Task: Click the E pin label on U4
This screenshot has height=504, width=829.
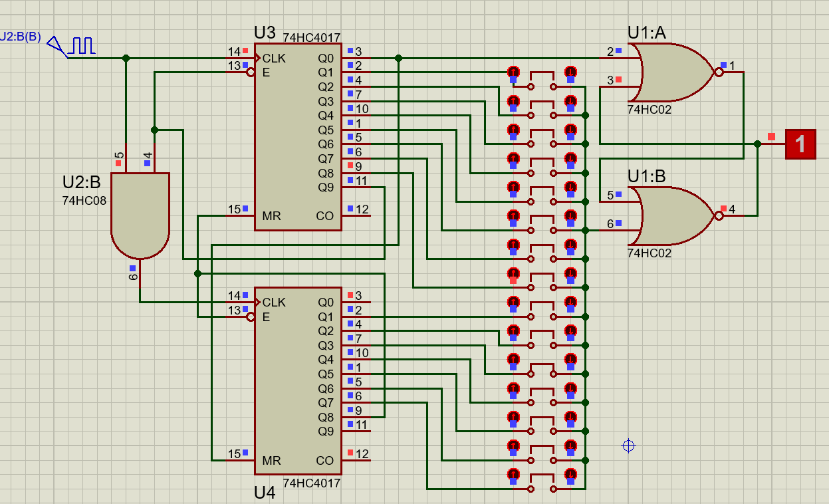Action: point(266,317)
